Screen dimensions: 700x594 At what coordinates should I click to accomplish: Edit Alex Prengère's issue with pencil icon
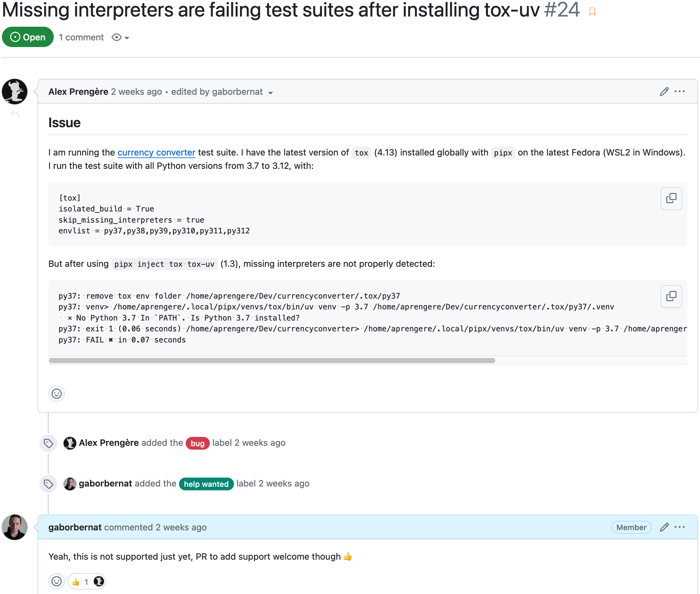click(x=664, y=92)
